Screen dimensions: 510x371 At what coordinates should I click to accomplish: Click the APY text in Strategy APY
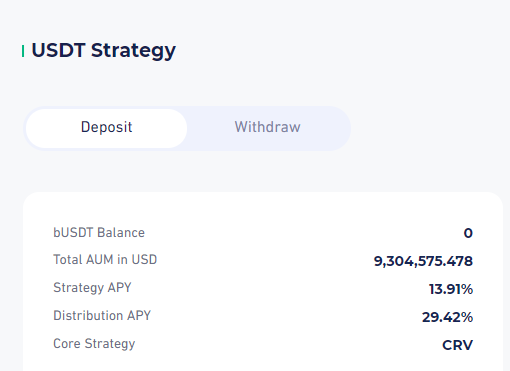click(120, 287)
